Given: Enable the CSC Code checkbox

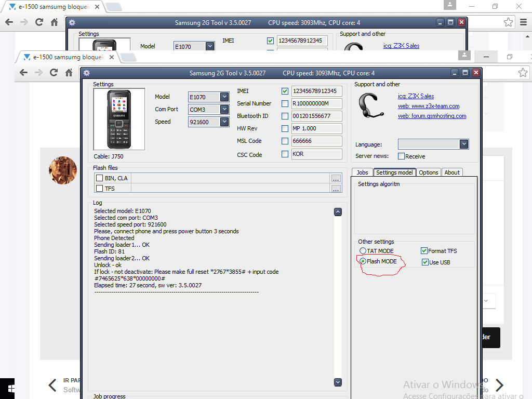Looking at the screenshot, I should click(285, 154).
